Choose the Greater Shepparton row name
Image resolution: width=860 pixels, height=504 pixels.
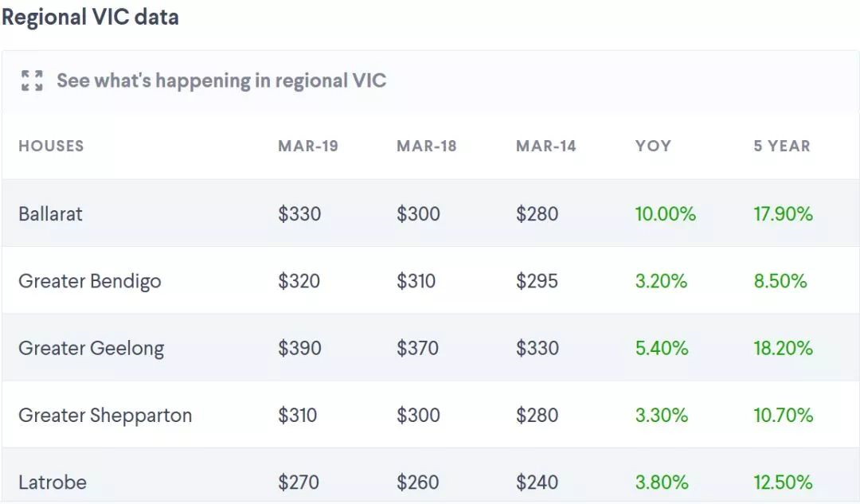coord(105,415)
